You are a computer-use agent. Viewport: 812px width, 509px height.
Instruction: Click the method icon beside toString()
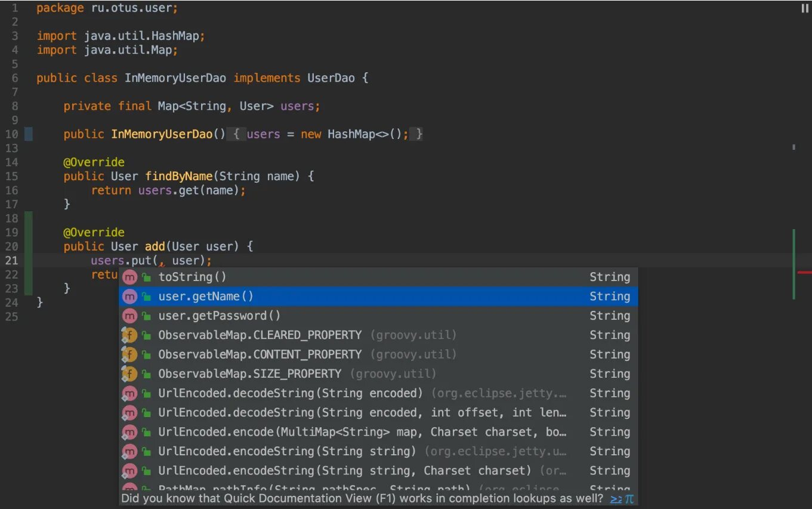coord(129,277)
